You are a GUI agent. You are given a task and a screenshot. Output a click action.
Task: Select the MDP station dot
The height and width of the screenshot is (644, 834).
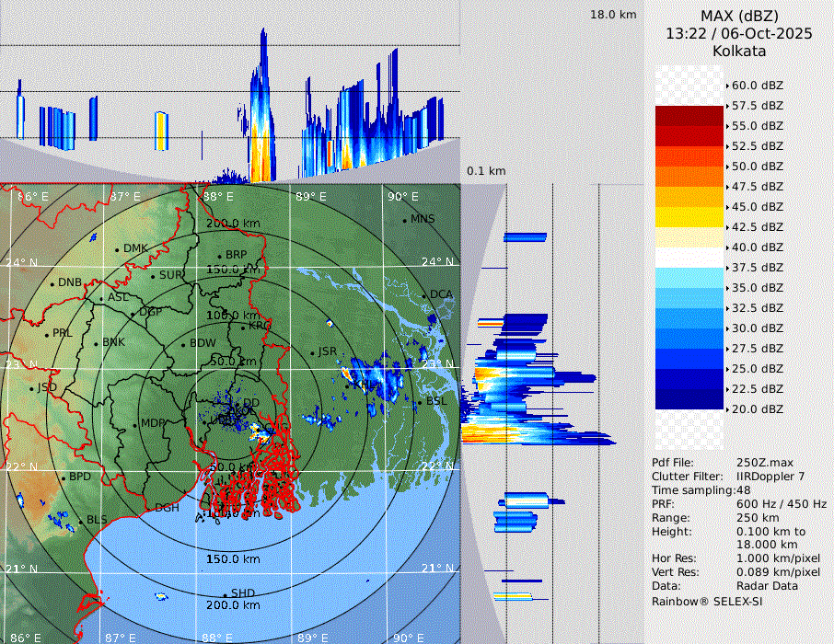(135, 424)
